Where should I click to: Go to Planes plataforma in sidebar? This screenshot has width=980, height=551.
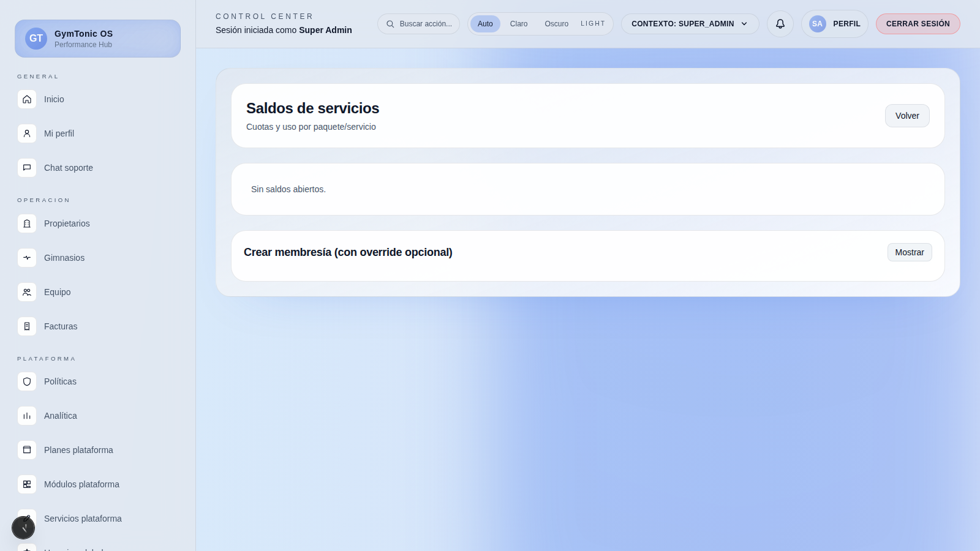[78, 450]
